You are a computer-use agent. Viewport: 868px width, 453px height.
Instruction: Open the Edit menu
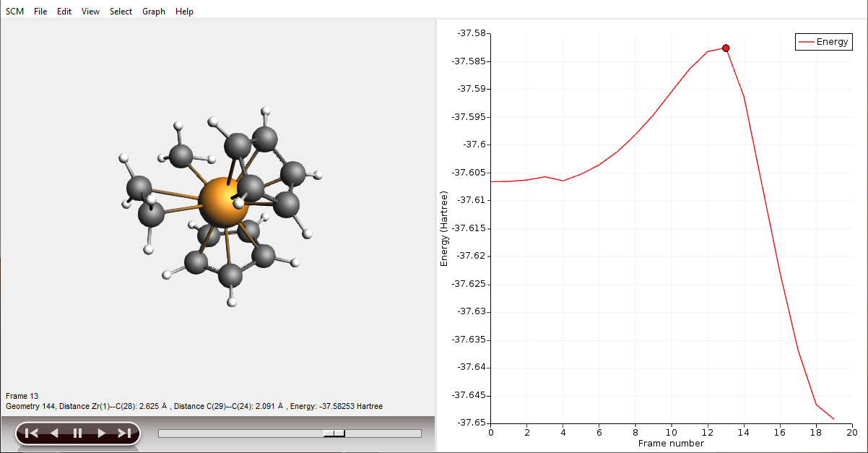64,11
